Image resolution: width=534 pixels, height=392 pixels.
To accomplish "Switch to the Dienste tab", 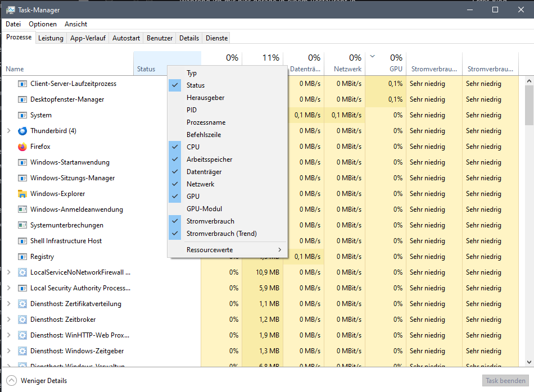I will tap(216, 38).
